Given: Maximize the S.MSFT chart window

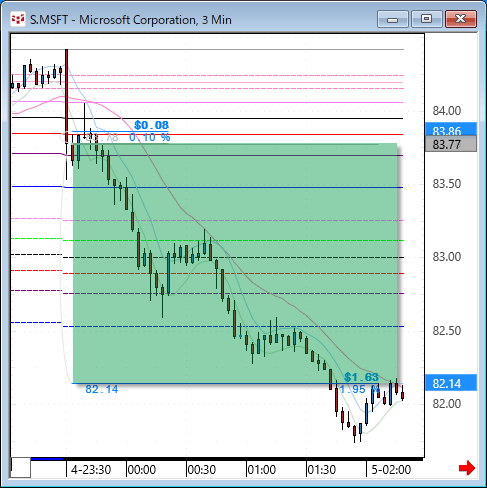Looking at the screenshot, I should pos(427,19).
